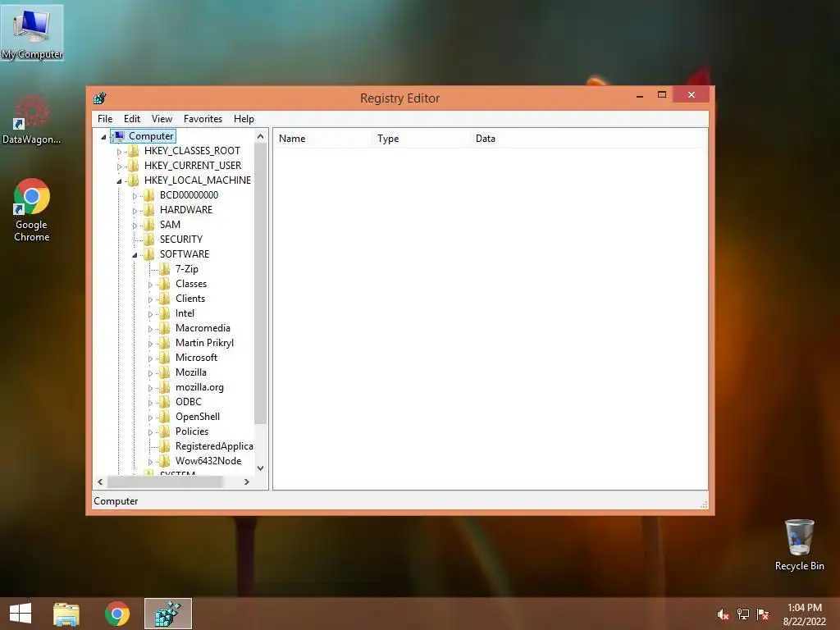Close the Registry Editor window
The height and width of the screenshot is (630, 840).
coord(691,95)
